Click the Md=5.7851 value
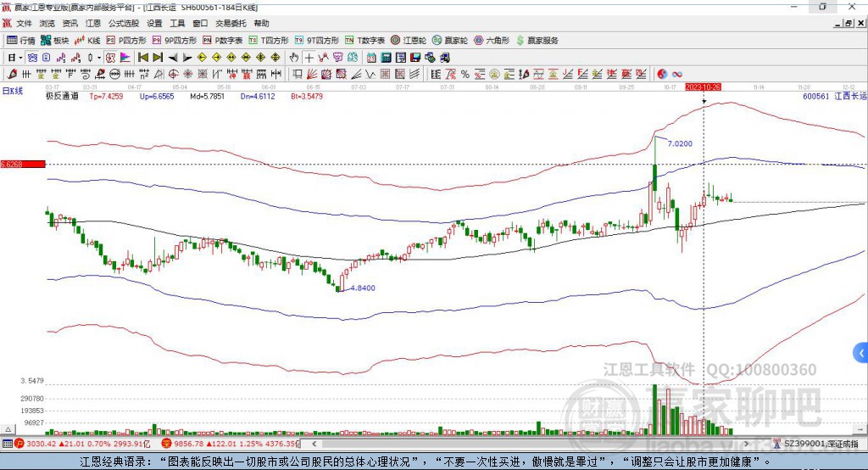 tap(207, 97)
